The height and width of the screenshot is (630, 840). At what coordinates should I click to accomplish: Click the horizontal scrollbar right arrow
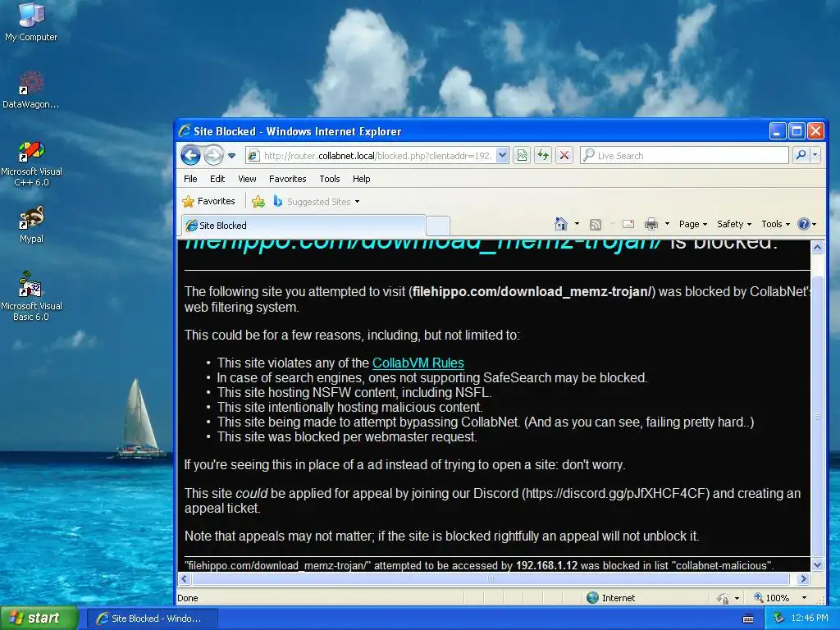802,578
